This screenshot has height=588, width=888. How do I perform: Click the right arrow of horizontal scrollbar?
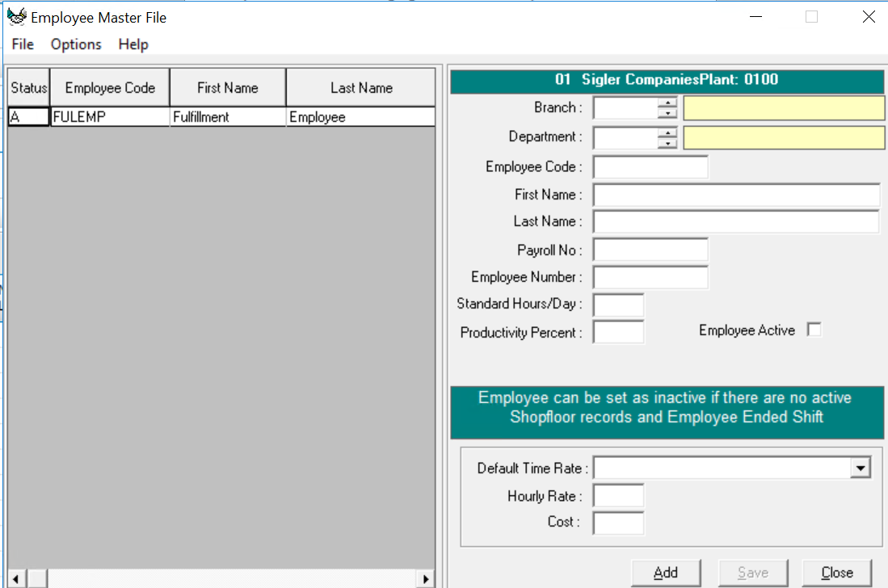click(x=426, y=578)
